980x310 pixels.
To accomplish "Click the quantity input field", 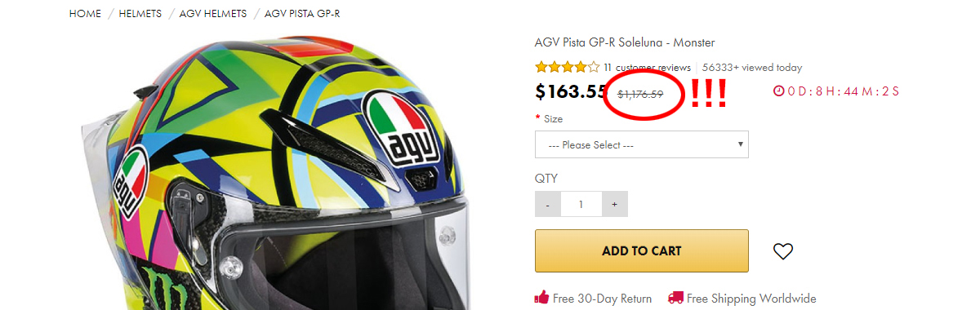I will pyautogui.click(x=581, y=204).
